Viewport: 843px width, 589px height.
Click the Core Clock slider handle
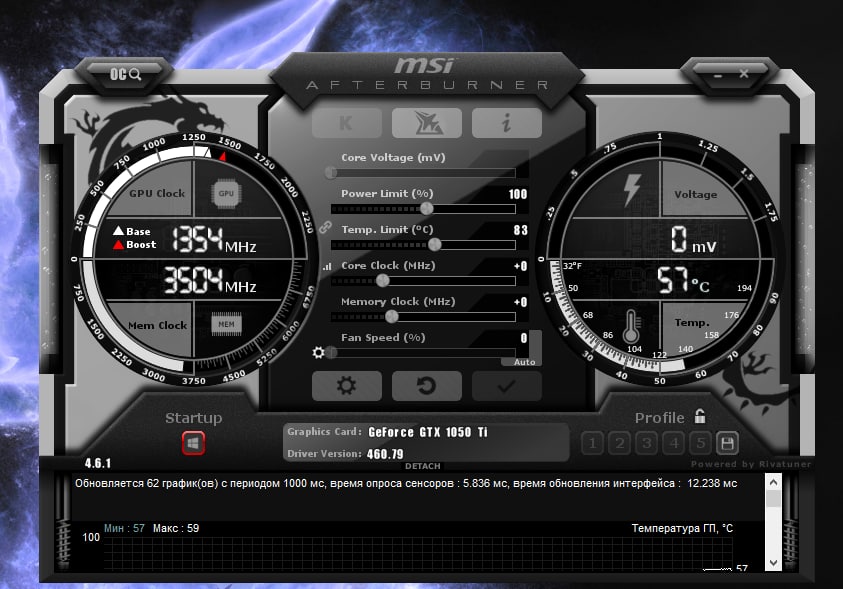tap(383, 281)
